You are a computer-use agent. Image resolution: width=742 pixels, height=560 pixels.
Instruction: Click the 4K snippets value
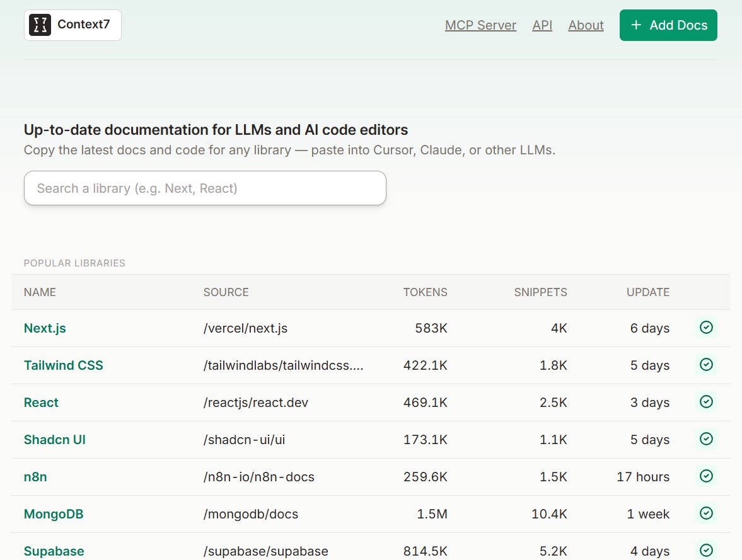tap(559, 328)
